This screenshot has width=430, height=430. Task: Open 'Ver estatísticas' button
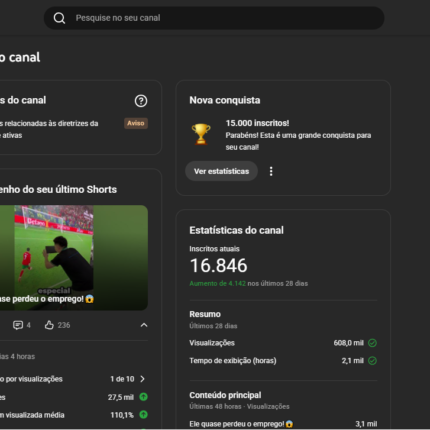tap(221, 171)
